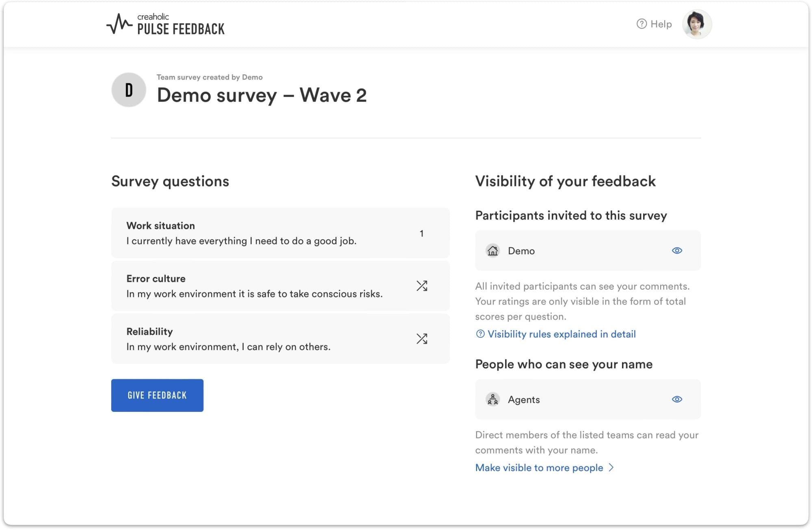Click the house icon beside Demo

point(493,251)
